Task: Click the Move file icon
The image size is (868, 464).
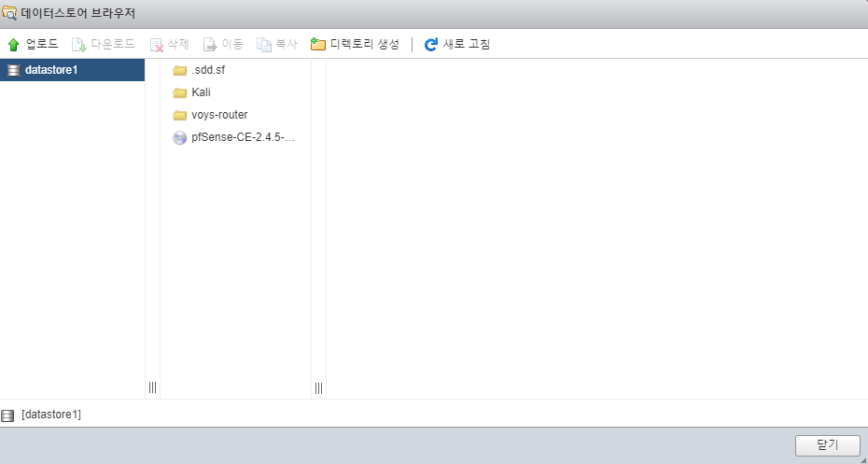Action: click(x=210, y=45)
